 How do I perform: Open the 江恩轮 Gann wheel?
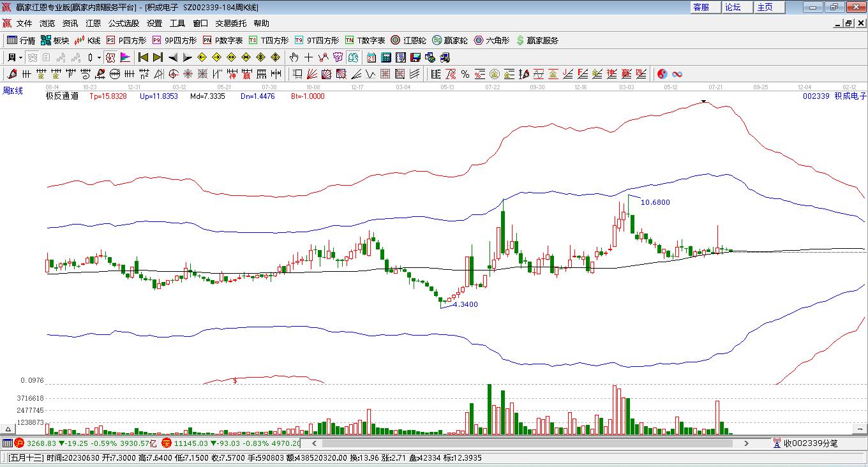click(408, 40)
